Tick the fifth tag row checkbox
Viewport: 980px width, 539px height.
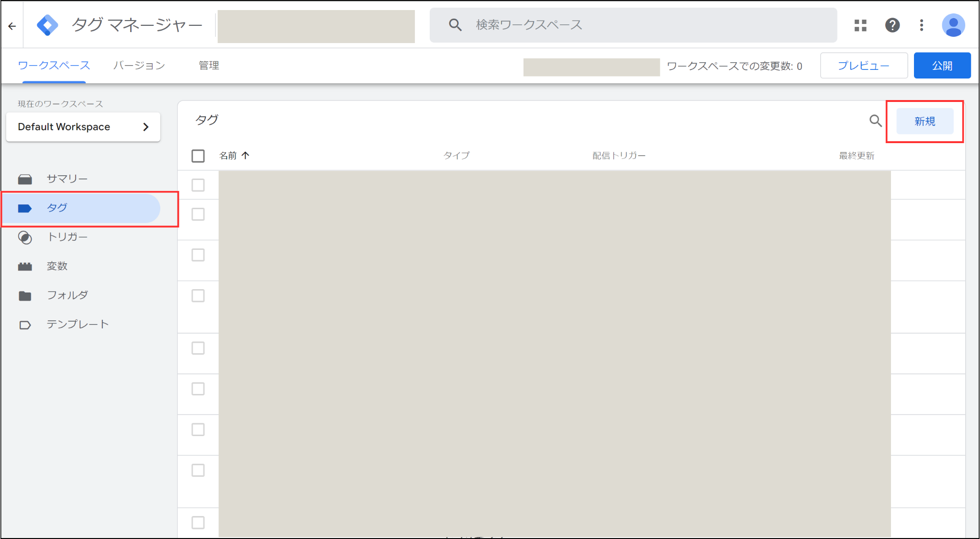click(x=198, y=348)
